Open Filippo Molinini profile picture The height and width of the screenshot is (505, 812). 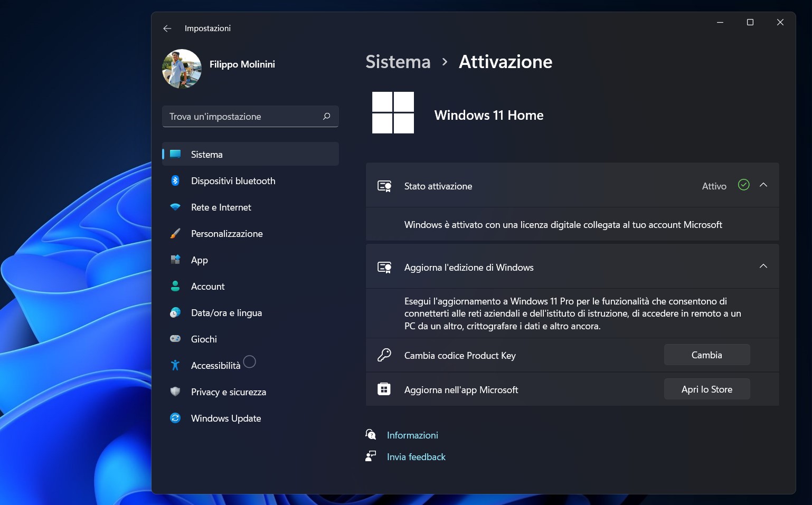coord(182,69)
